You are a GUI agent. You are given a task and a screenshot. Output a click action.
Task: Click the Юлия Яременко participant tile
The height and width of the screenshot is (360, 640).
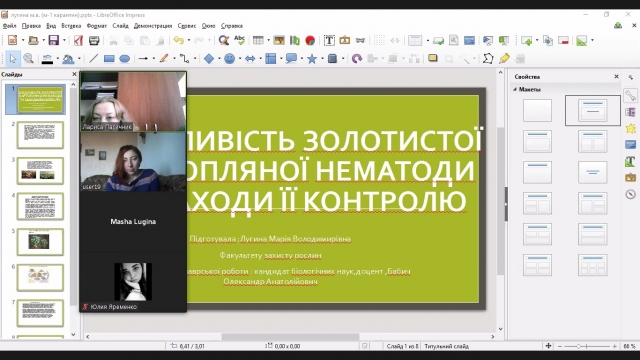(x=133, y=282)
